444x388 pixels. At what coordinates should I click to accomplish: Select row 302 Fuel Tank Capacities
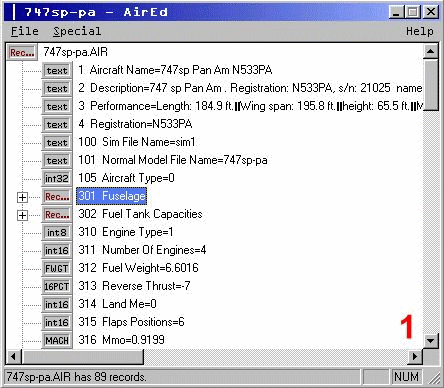[x=140, y=214]
